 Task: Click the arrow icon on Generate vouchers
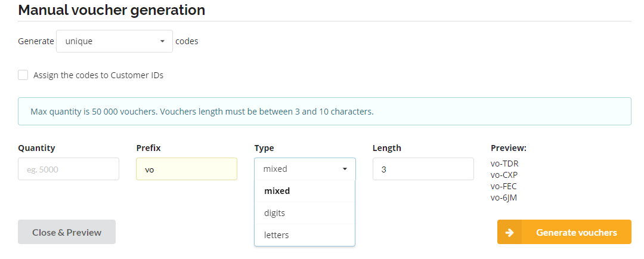tap(509, 232)
